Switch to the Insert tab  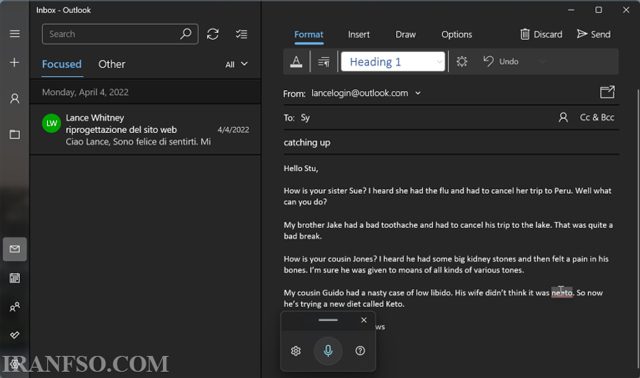(359, 35)
